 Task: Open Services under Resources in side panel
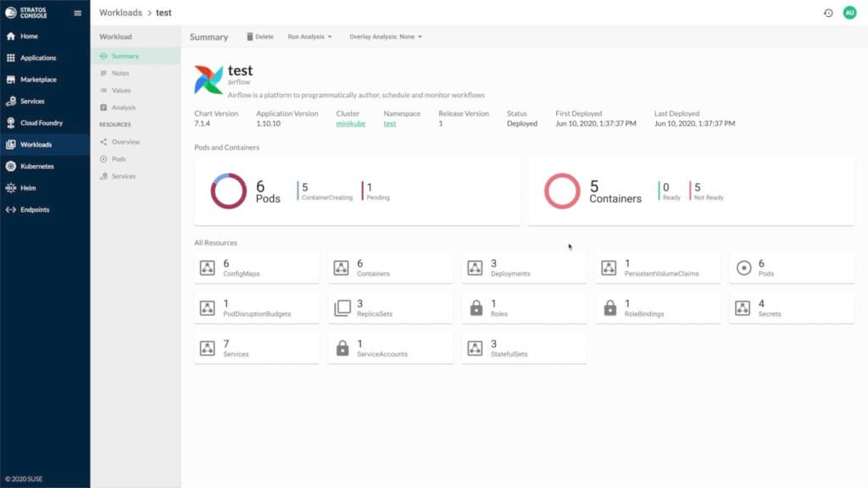coord(136,176)
